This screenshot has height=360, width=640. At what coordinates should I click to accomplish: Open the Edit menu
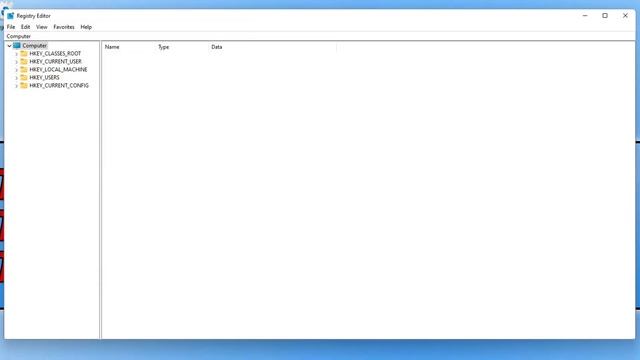pos(25,27)
